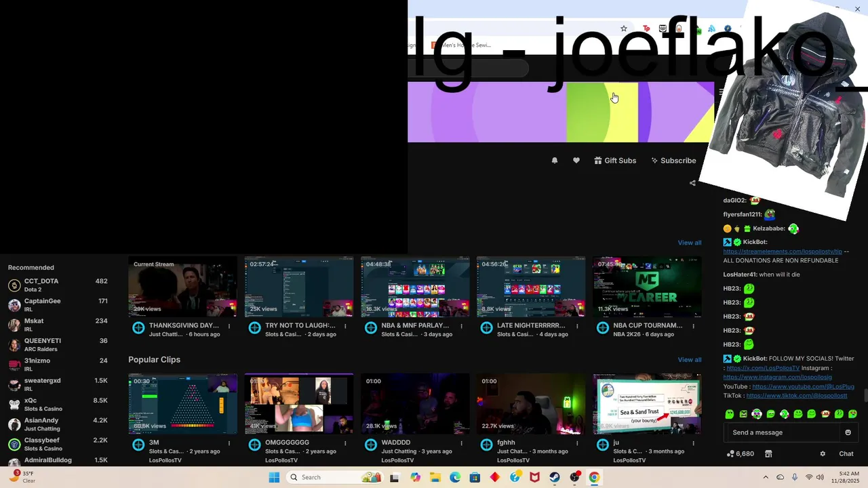Open McAfee from the taskbar

coord(535,477)
